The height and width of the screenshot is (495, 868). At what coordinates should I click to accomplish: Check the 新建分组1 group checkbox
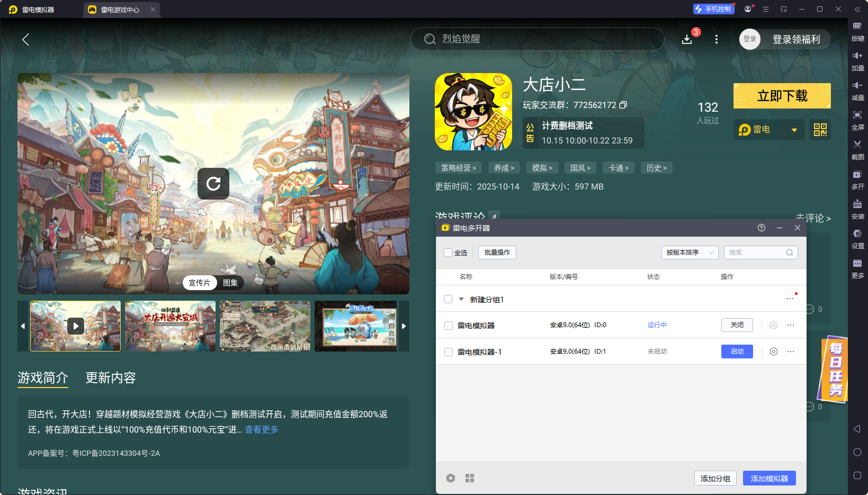448,299
